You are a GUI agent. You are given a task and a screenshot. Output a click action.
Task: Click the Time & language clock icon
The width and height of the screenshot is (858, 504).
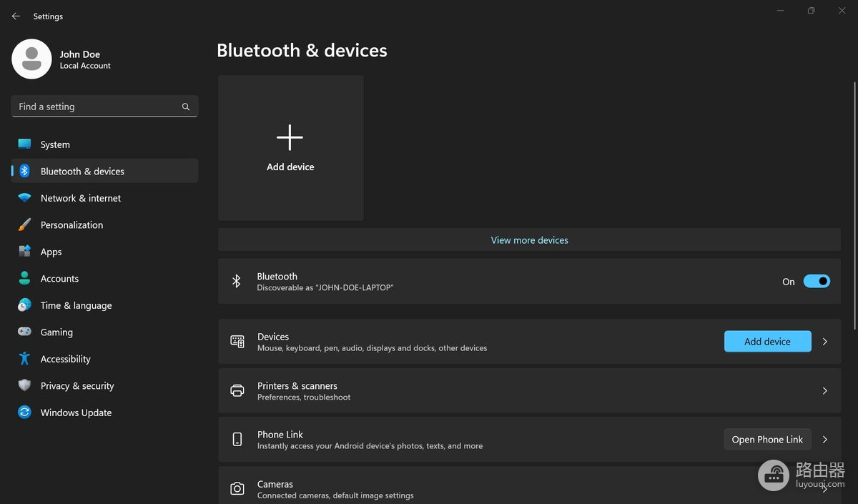24,305
